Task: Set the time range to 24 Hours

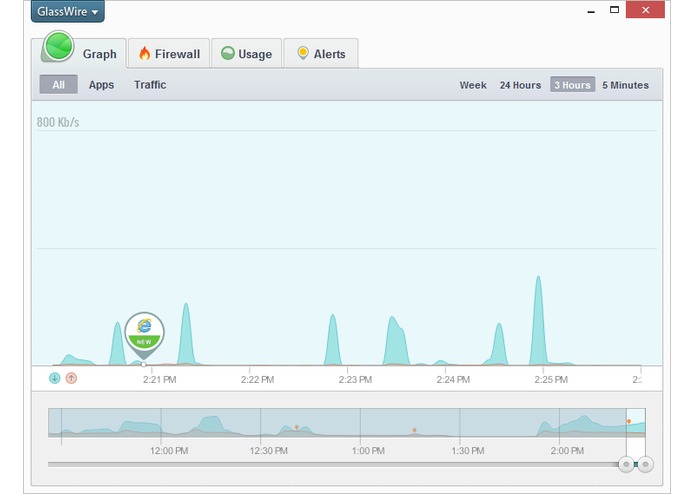Action: coord(520,85)
